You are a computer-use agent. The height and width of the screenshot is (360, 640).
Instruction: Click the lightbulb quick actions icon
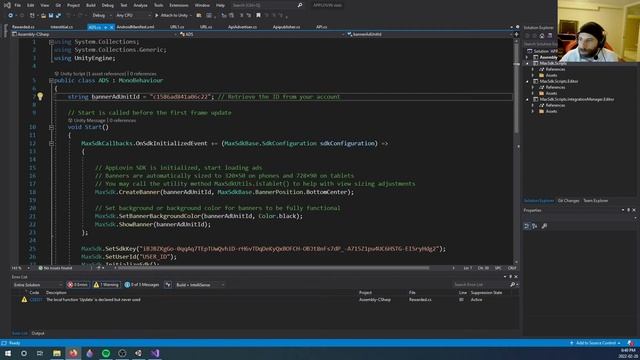pos(40,96)
